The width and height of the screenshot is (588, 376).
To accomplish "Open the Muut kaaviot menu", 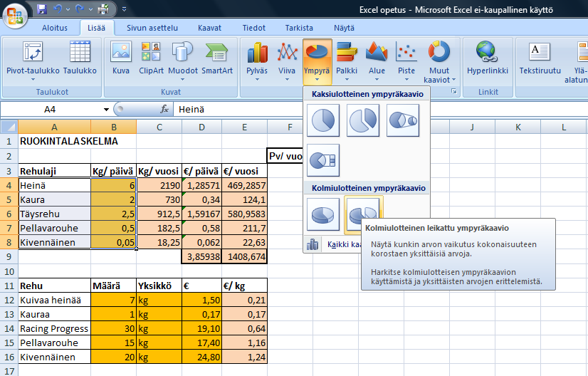I will [x=439, y=62].
